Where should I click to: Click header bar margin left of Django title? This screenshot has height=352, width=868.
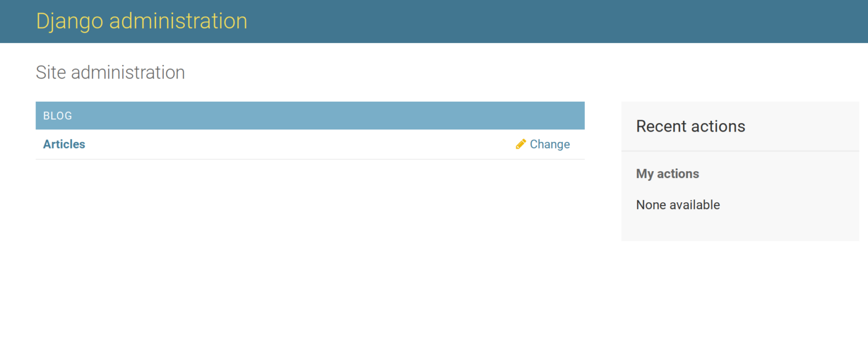pyautogui.click(x=17, y=21)
